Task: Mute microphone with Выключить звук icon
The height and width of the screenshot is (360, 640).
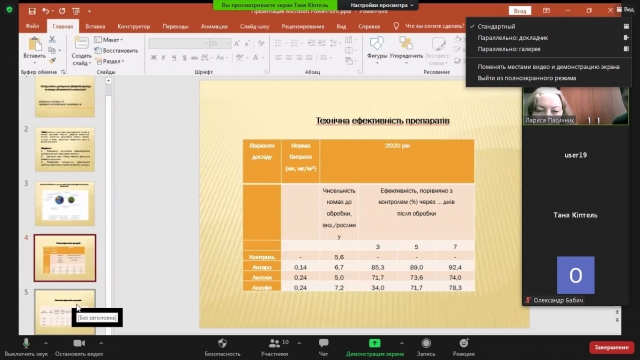Action: 26,343
